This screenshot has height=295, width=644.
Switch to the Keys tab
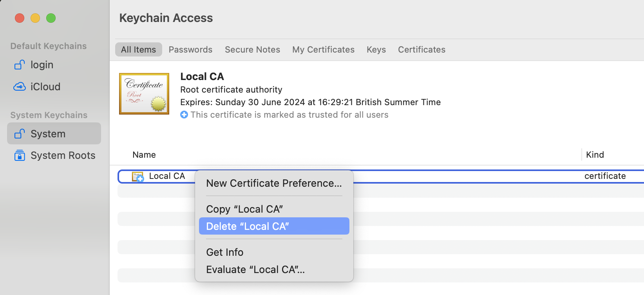(376, 49)
